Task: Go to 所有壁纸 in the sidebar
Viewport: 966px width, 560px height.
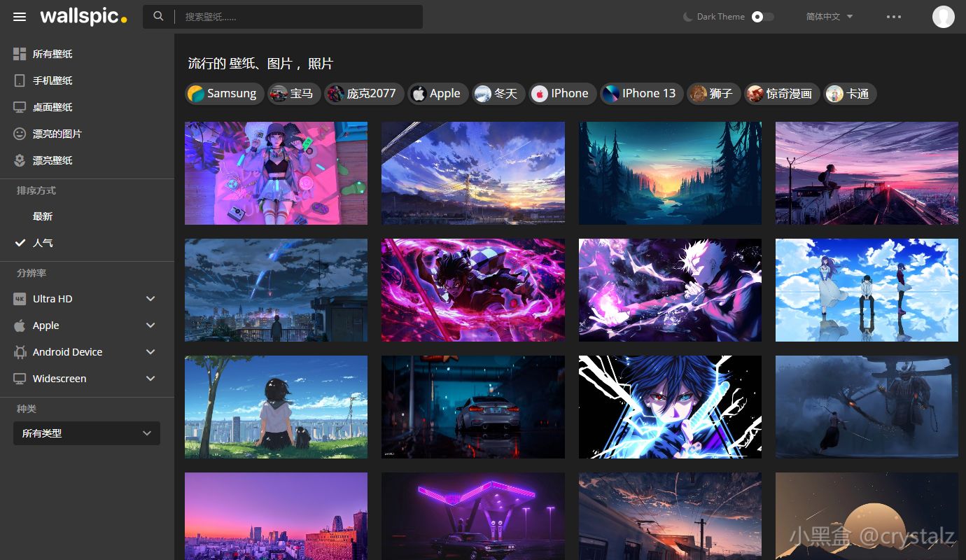Action: (x=52, y=54)
